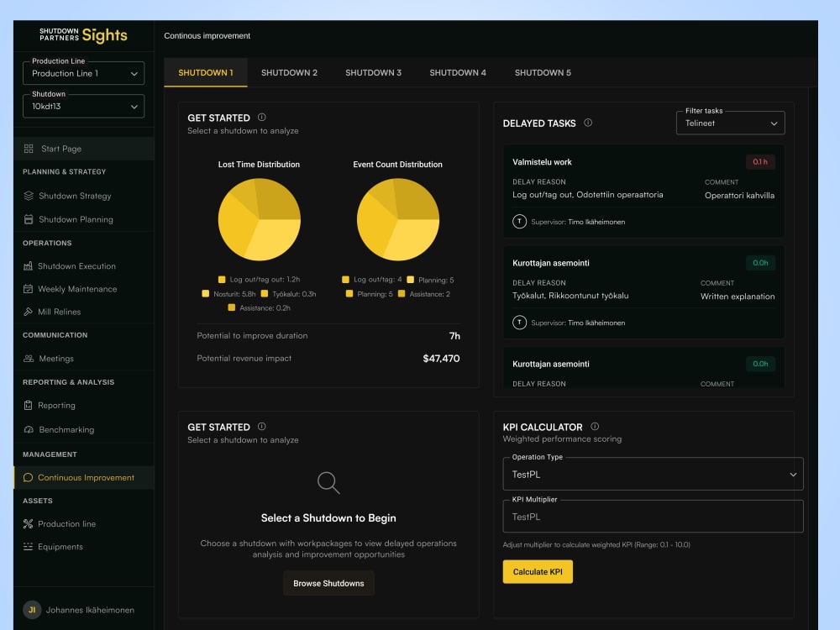Open the Production Line dropdown

point(83,73)
